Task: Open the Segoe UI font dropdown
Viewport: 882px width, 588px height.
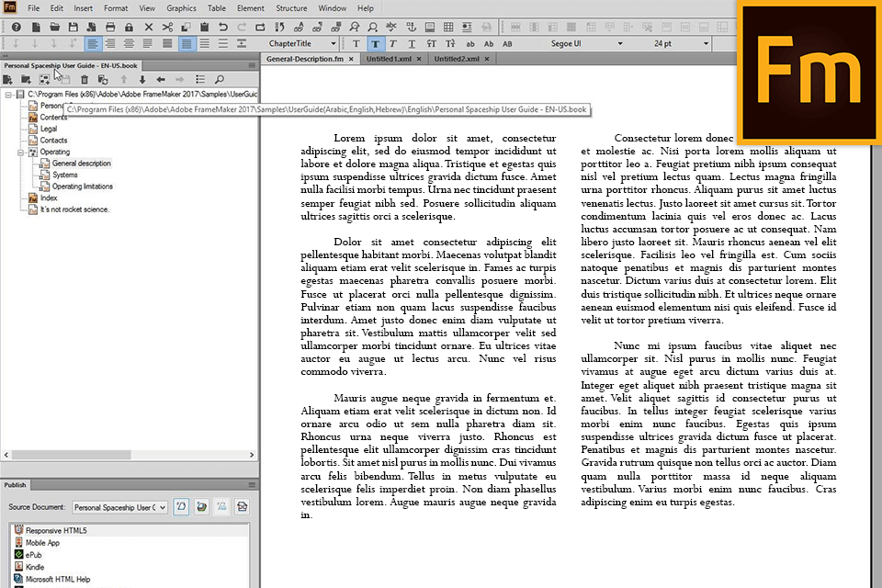Action: tap(620, 43)
